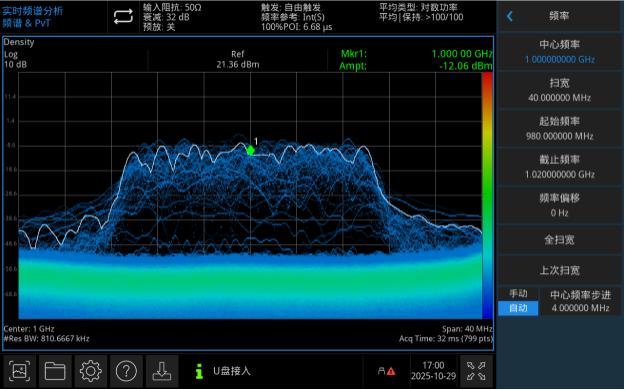Open the 输入阻抗/衰减/预放 input settings panel
Viewport: 625px width, 390px height.
point(172,17)
